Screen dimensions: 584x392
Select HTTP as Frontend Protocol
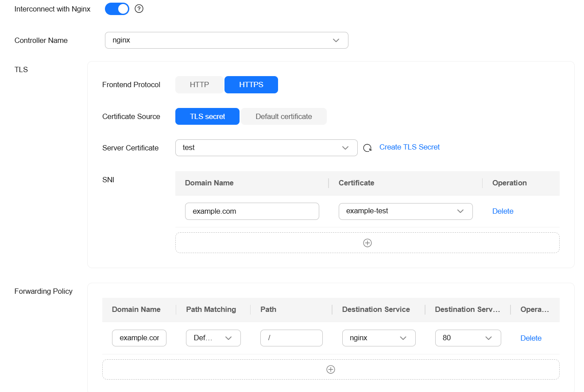tap(199, 85)
